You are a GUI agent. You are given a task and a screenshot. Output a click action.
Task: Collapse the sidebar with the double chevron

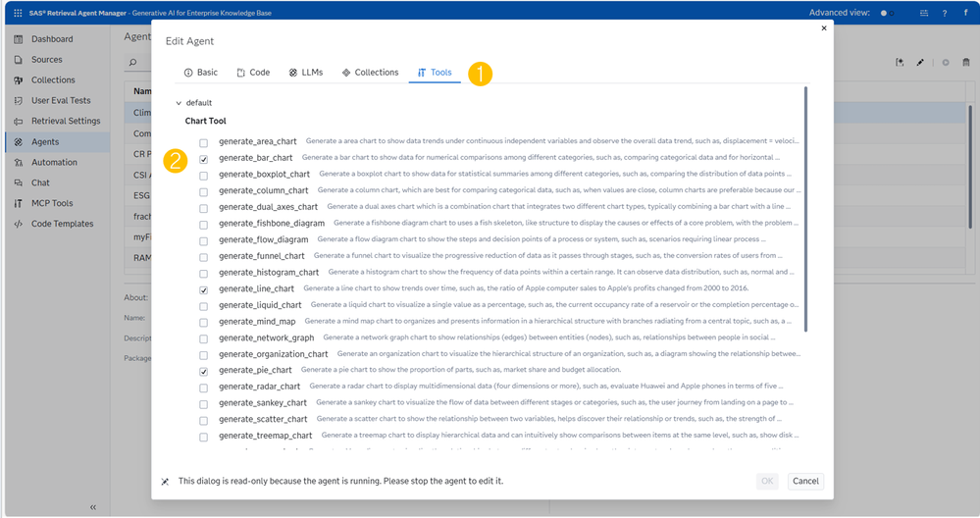[93, 507]
